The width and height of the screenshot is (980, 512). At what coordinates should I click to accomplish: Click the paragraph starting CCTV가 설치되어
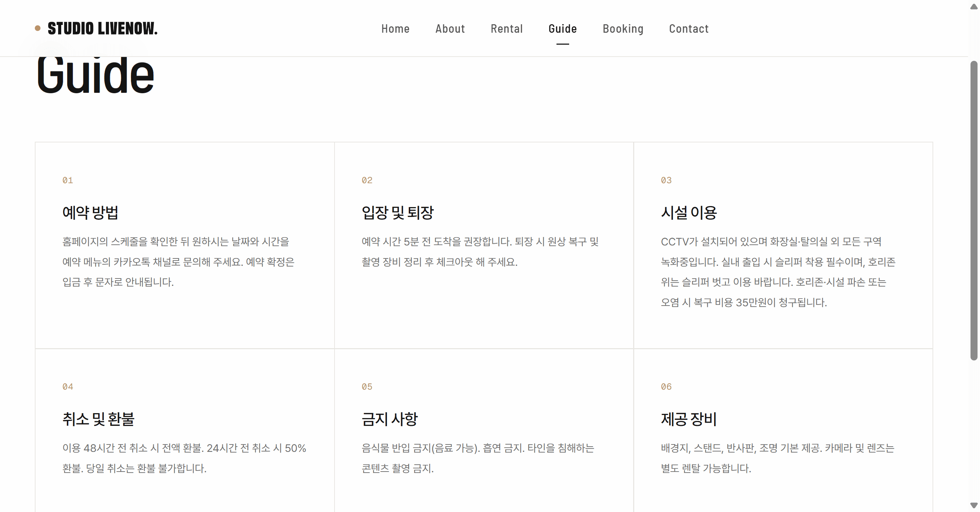tap(778, 272)
